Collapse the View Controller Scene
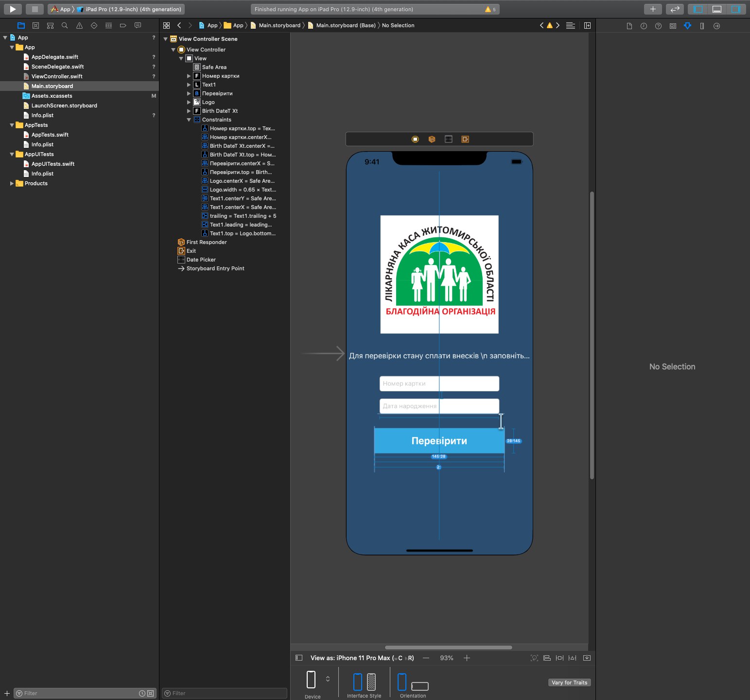 point(166,39)
